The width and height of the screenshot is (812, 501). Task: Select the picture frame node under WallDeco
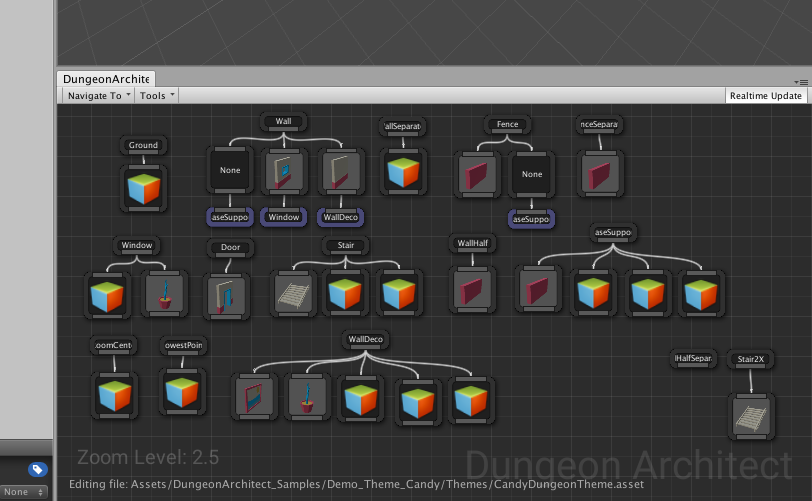pos(254,396)
